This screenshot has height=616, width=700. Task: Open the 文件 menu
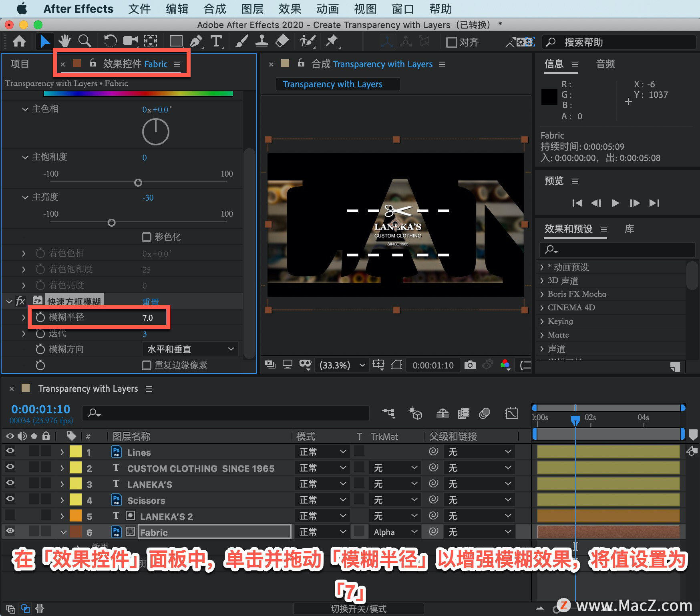click(139, 9)
